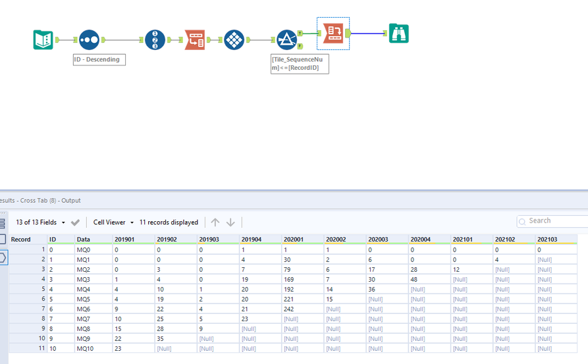This screenshot has width=588, height=364.
Task: Click '11 records displayed' label
Action: click(x=169, y=222)
